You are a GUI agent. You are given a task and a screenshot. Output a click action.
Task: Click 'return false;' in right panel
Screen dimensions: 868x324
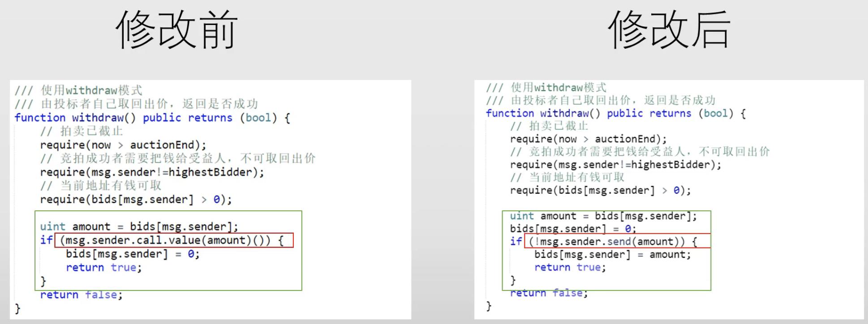(549, 293)
